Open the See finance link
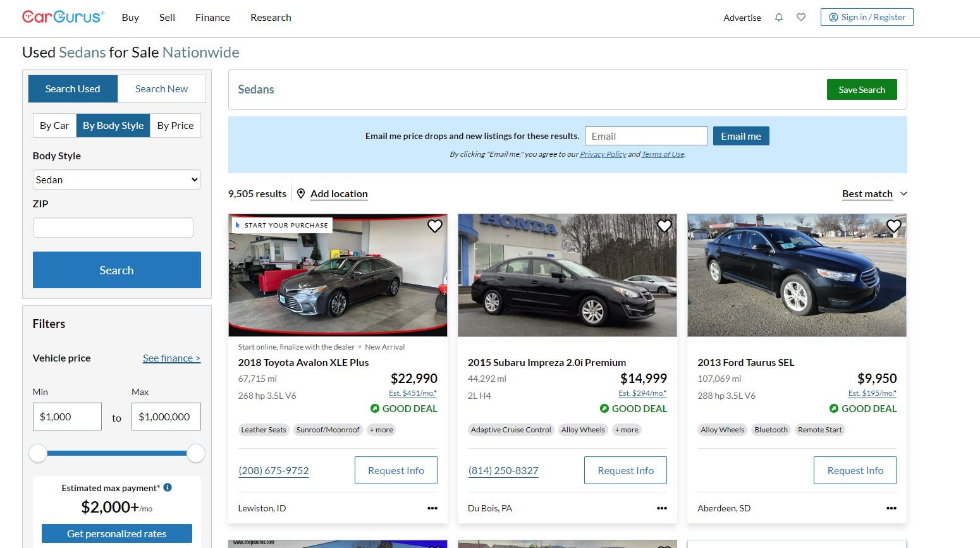 (171, 358)
